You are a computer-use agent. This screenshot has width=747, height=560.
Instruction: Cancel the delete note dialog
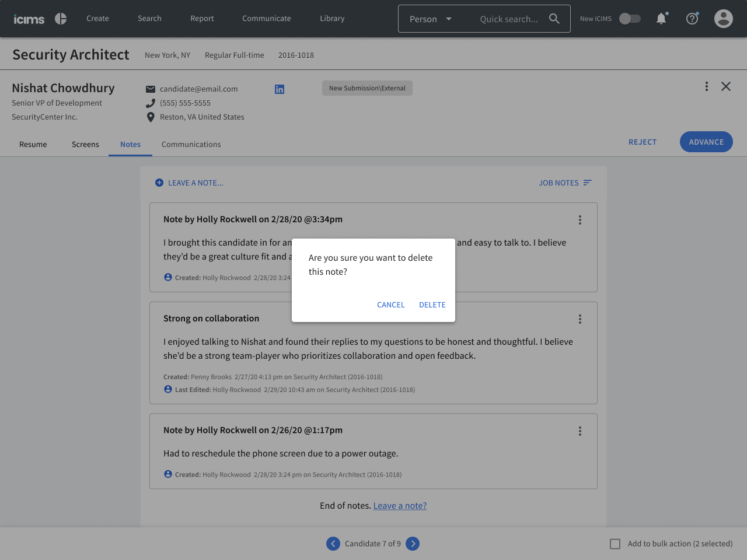[x=391, y=305]
